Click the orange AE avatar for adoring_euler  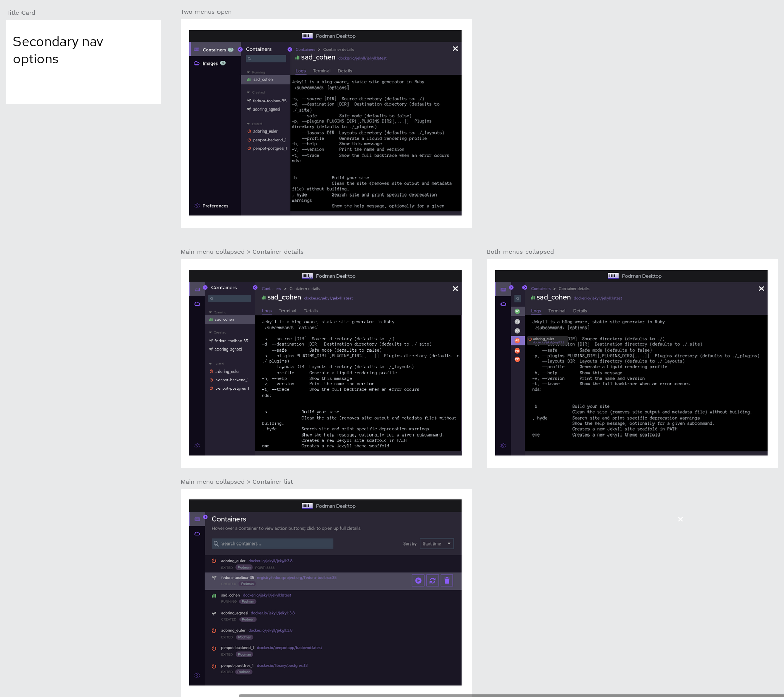tap(517, 340)
